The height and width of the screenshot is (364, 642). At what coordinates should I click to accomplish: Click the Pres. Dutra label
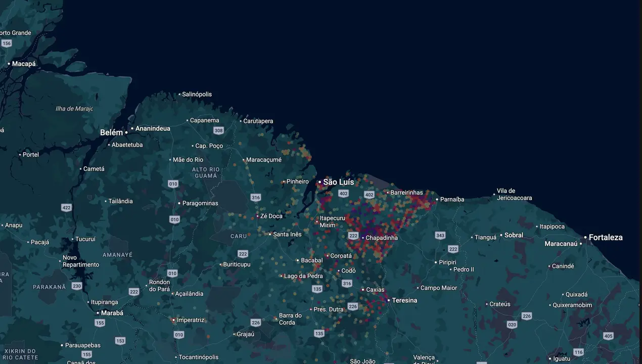click(329, 309)
